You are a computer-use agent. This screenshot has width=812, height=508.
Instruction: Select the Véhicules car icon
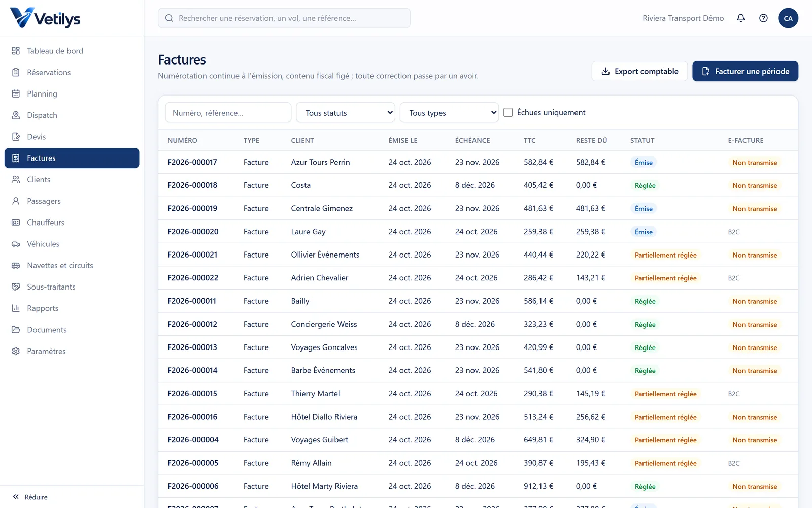16,244
